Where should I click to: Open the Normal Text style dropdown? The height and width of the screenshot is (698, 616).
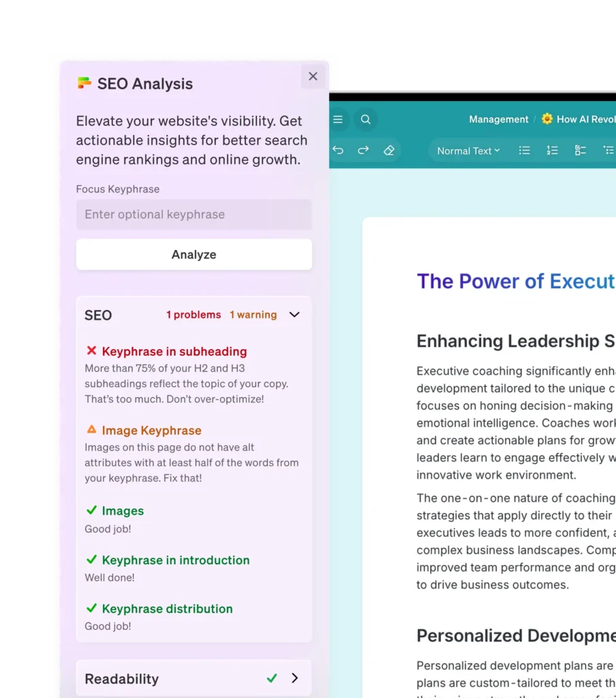(468, 151)
